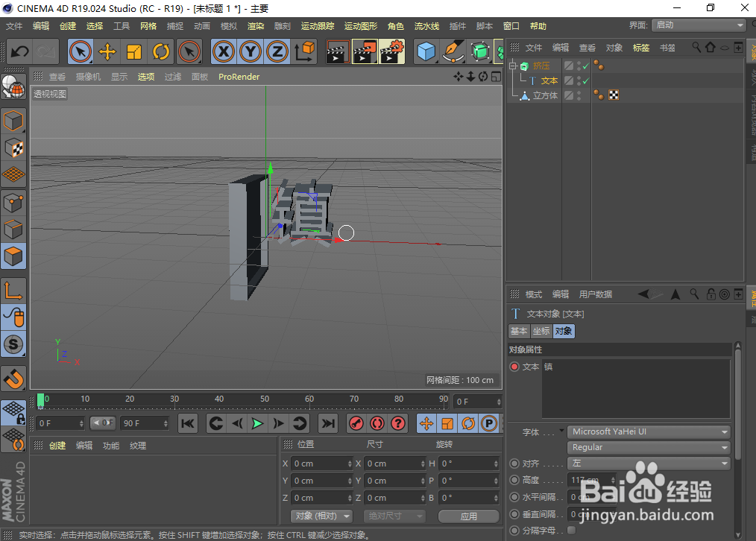Go to end of timeline
Screen dimensions: 756x541
[x=328, y=423]
